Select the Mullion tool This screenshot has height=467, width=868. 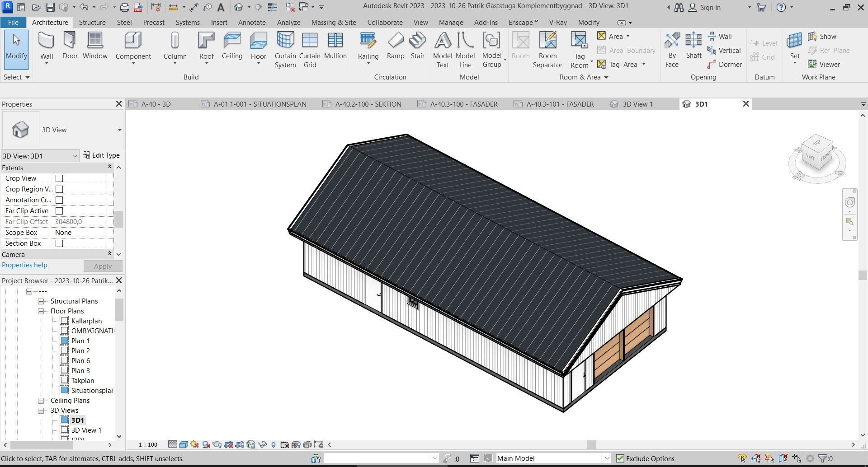click(335, 46)
